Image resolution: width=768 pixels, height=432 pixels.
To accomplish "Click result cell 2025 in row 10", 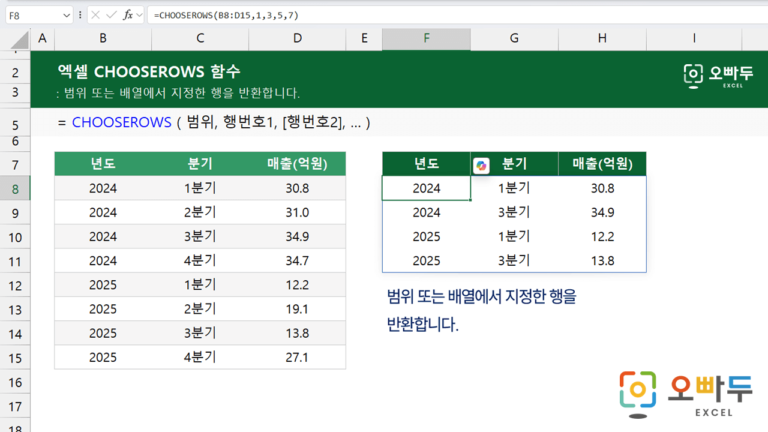I will click(x=426, y=237).
